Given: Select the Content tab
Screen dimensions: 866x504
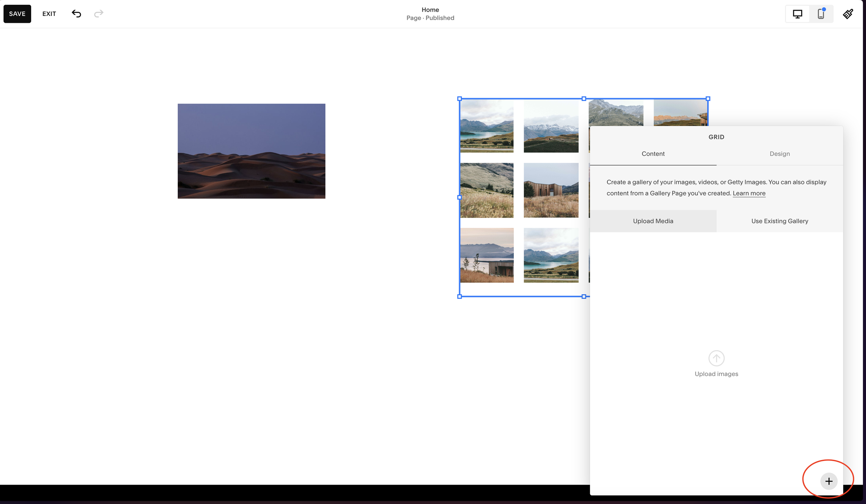Looking at the screenshot, I should coord(653,154).
